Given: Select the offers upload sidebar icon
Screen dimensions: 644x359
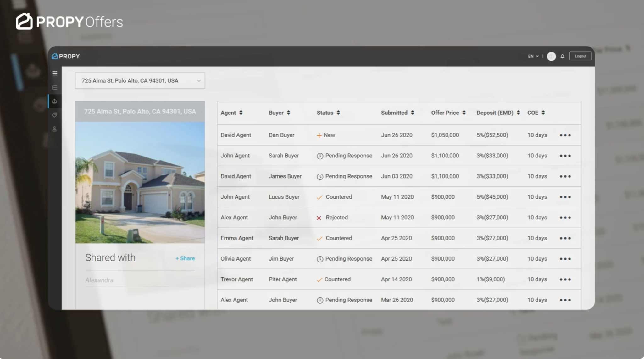Looking at the screenshot, I should (x=55, y=101).
